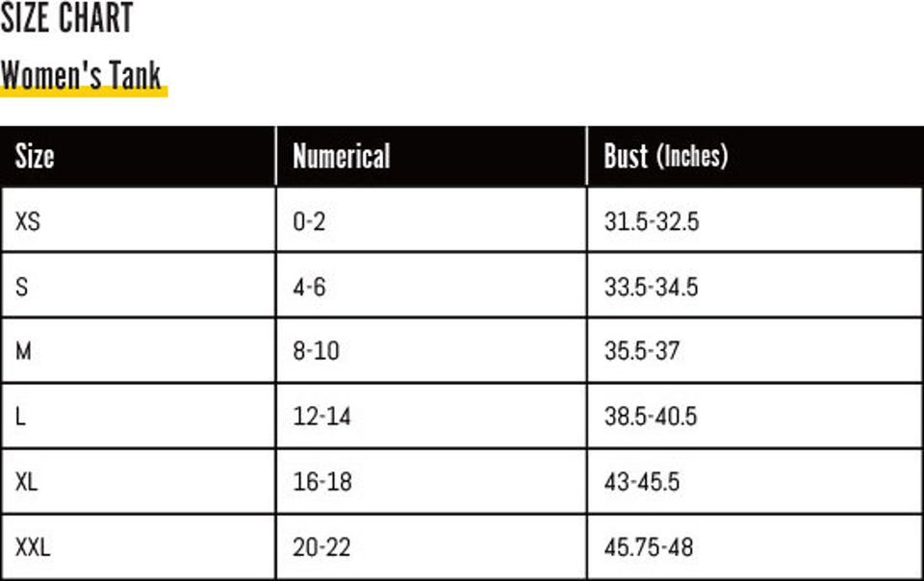Click bust measurement 33.5-34.5
The width and height of the screenshot is (924, 581).
pyautogui.click(x=651, y=287)
